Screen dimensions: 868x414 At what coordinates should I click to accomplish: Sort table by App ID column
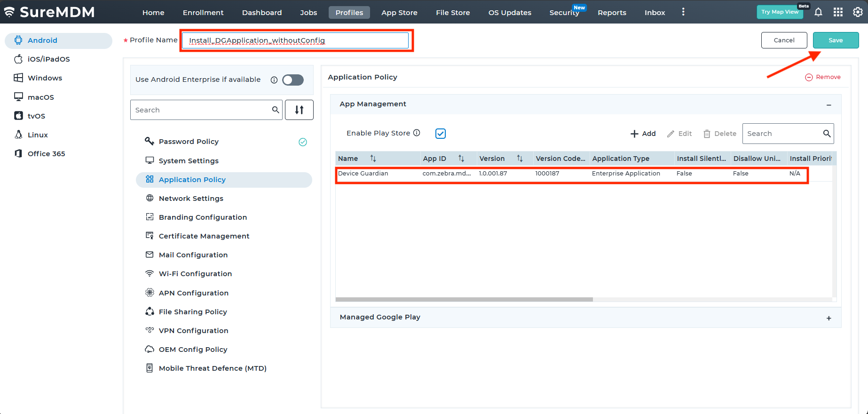[461, 159]
